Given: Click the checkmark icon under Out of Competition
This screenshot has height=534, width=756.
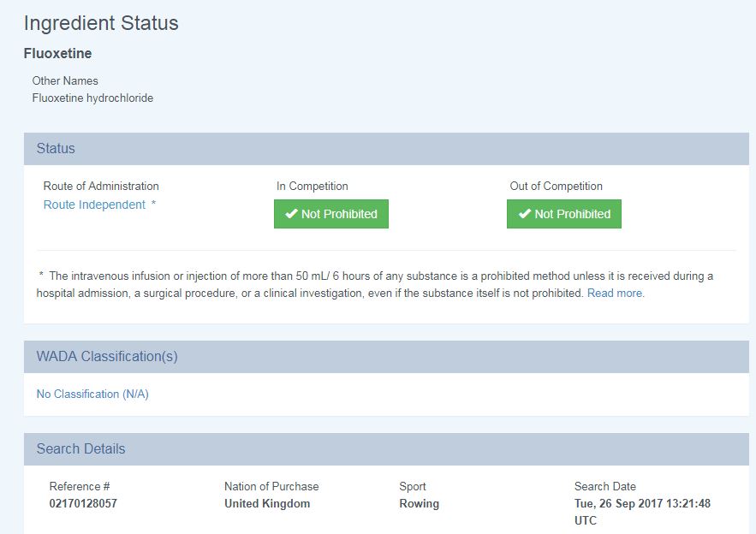Looking at the screenshot, I should [x=525, y=213].
